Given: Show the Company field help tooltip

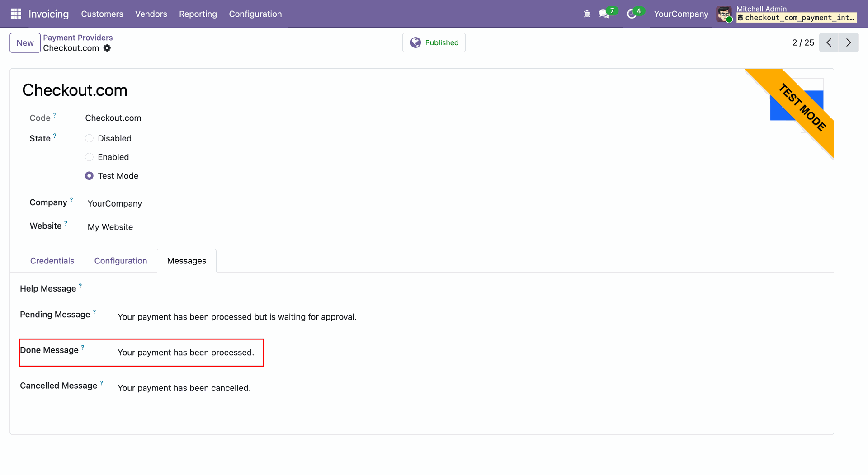Looking at the screenshot, I should [71, 200].
